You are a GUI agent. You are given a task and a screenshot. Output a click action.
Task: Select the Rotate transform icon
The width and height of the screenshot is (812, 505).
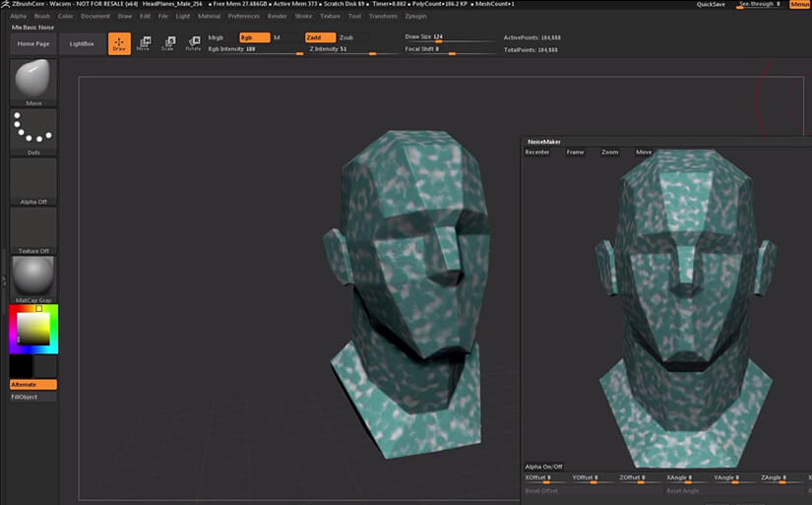[x=193, y=43]
